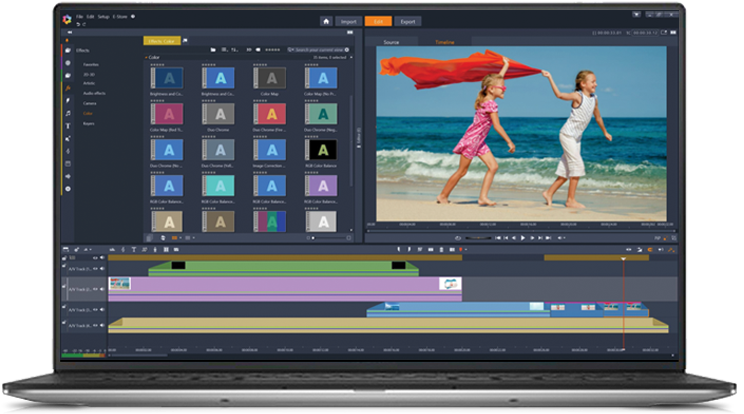Viewport: 744px width, 414px height.
Task: Select the Duo Chrome gray effect thumbnail
Action: click(x=218, y=114)
